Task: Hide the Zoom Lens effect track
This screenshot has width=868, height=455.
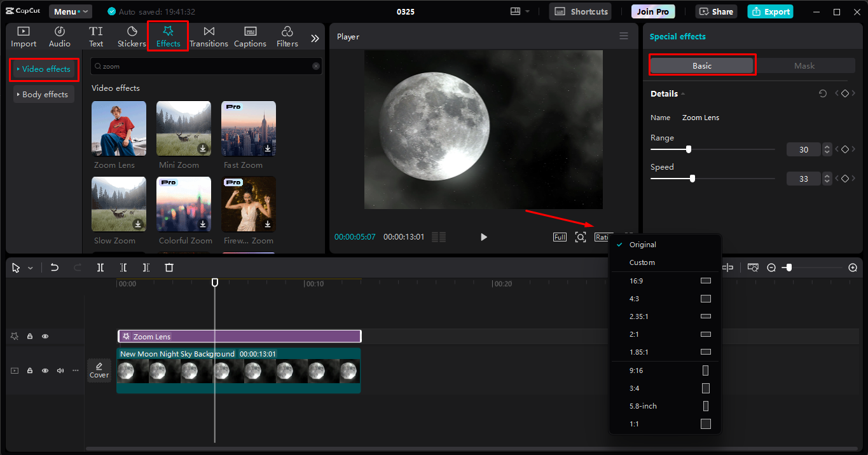Action: pyautogui.click(x=45, y=336)
